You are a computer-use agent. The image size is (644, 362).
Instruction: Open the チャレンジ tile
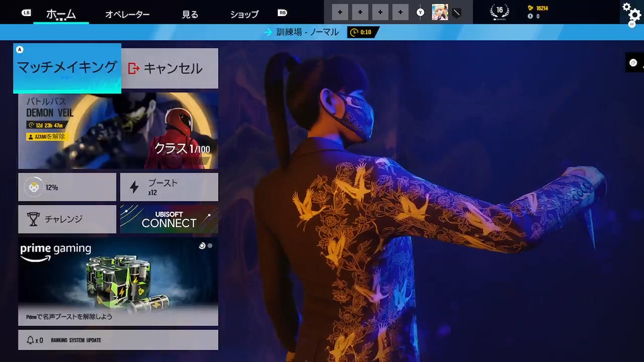click(x=67, y=219)
